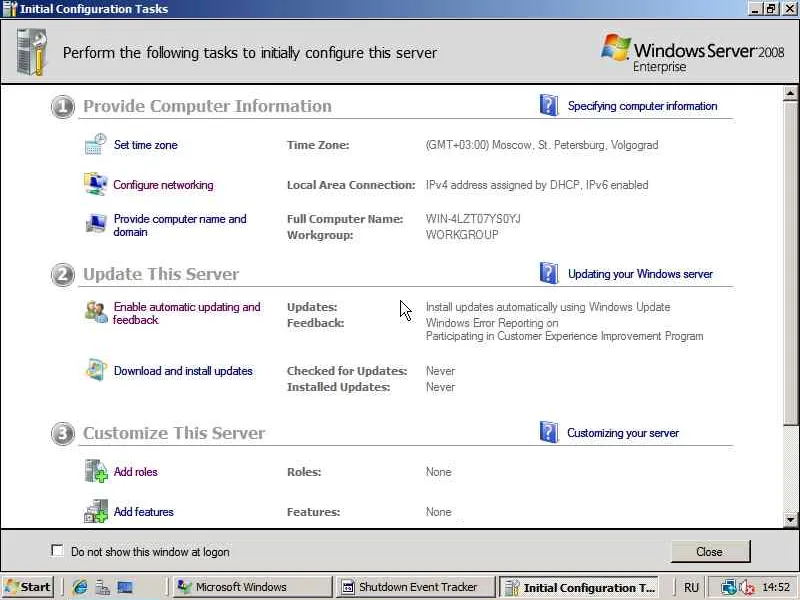Click the None value beside Roles
Viewport: 800px width, 600px height.
438,472
